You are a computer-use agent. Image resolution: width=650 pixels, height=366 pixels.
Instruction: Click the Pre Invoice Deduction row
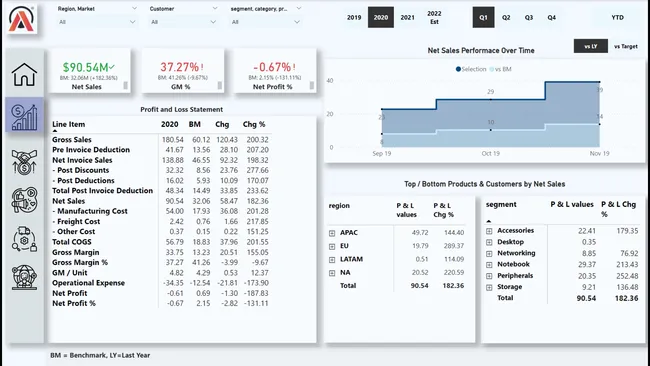[161, 150]
